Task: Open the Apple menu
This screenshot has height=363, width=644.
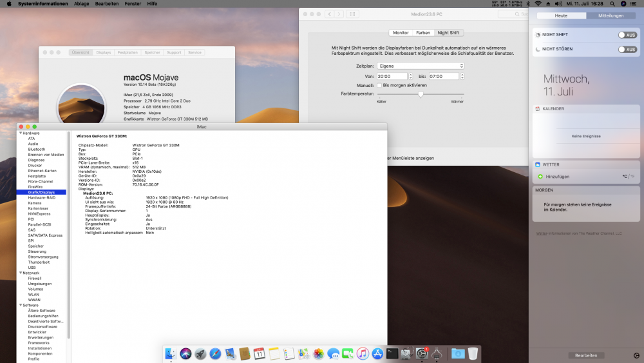Action: pyautogui.click(x=8, y=4)
